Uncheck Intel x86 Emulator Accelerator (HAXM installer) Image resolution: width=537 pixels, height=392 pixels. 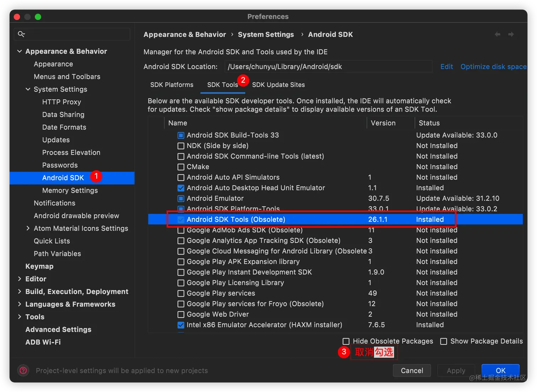181,325
